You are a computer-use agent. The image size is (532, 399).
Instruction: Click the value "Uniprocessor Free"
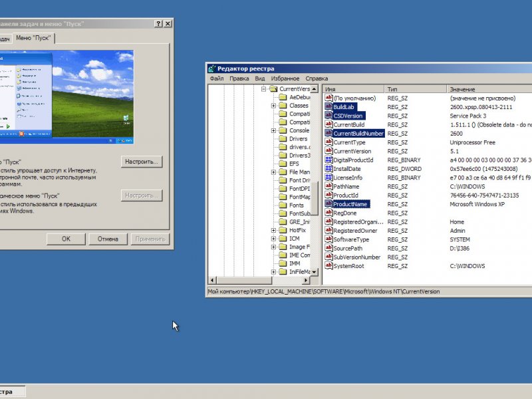(472, 142)
